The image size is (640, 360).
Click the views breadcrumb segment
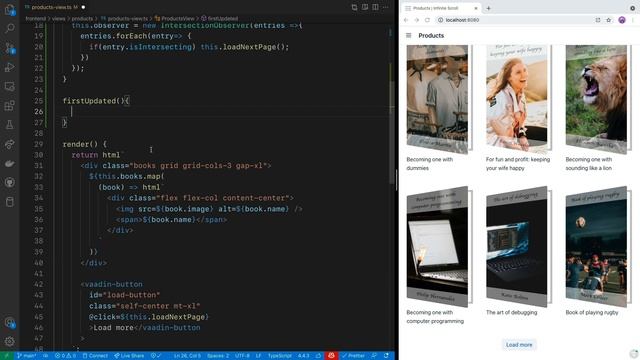point(58,18)
